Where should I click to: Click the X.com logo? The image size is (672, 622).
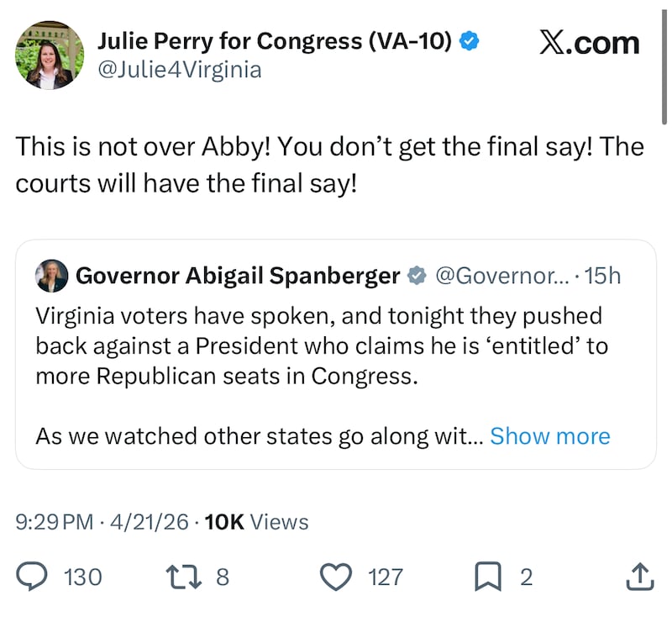point(589,43)
